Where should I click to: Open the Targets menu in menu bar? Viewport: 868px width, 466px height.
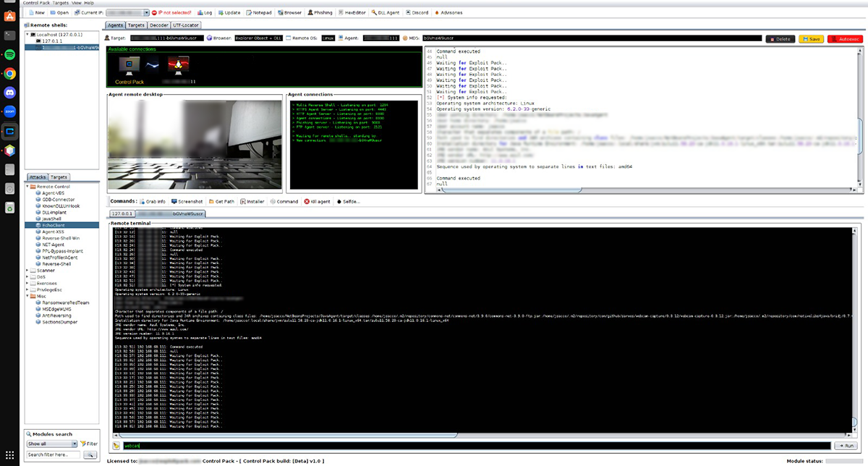61,3
